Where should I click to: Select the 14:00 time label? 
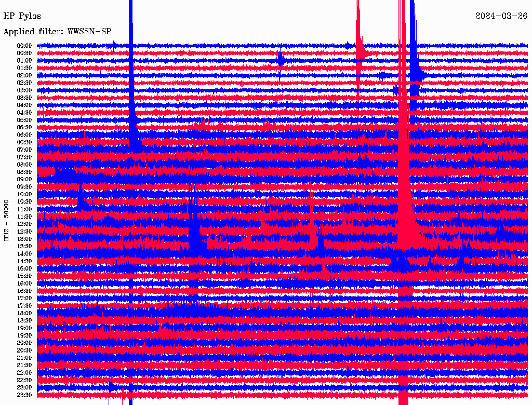(24, 253)
